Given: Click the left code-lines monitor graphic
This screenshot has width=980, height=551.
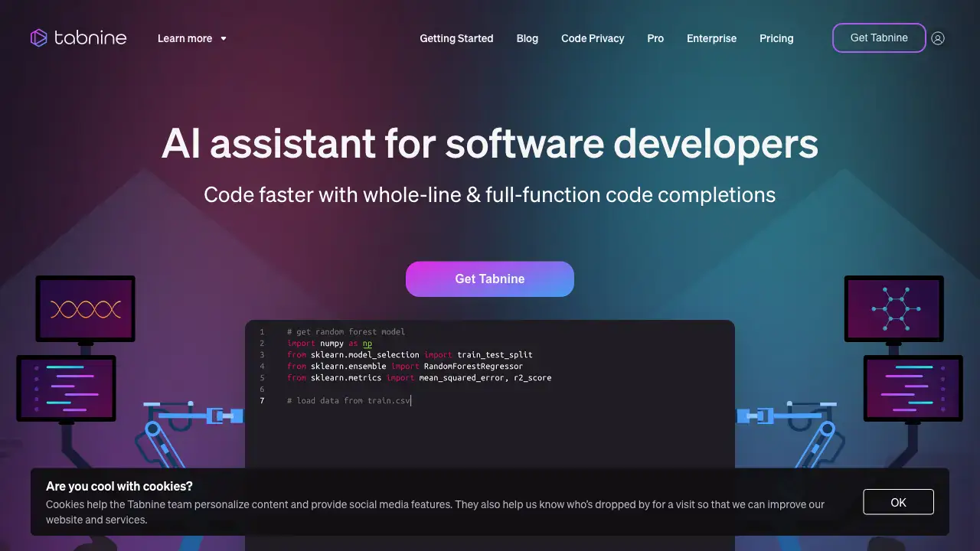Looking at the screenshot, I should click(x=66, y=388).
